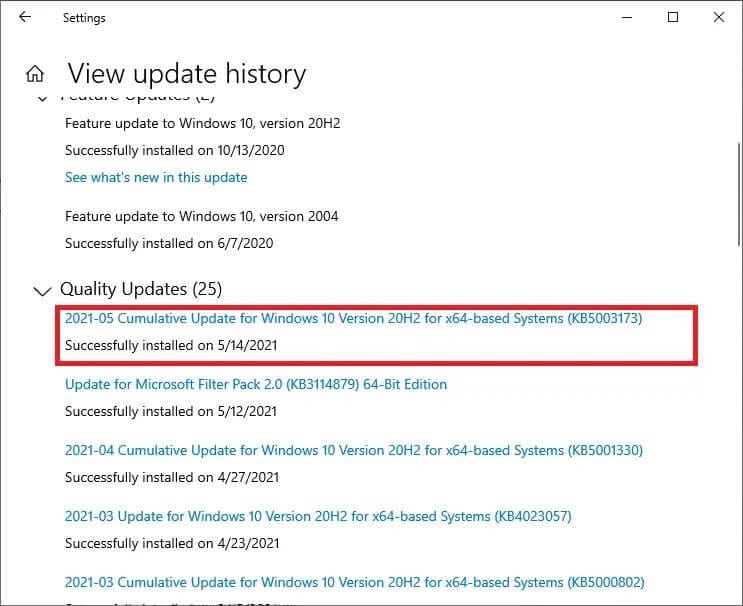
Task: Open 2021-03 Cumulative Update KB5000802 link
Action: 354,582
